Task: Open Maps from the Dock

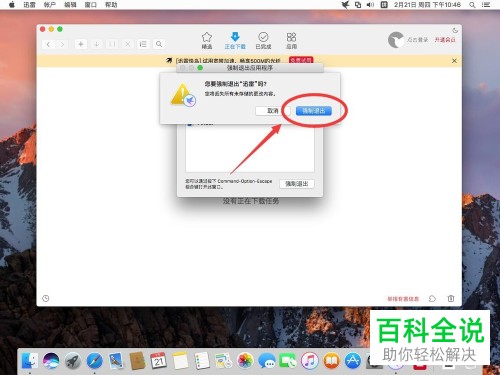Action: [x=223, y=361]
